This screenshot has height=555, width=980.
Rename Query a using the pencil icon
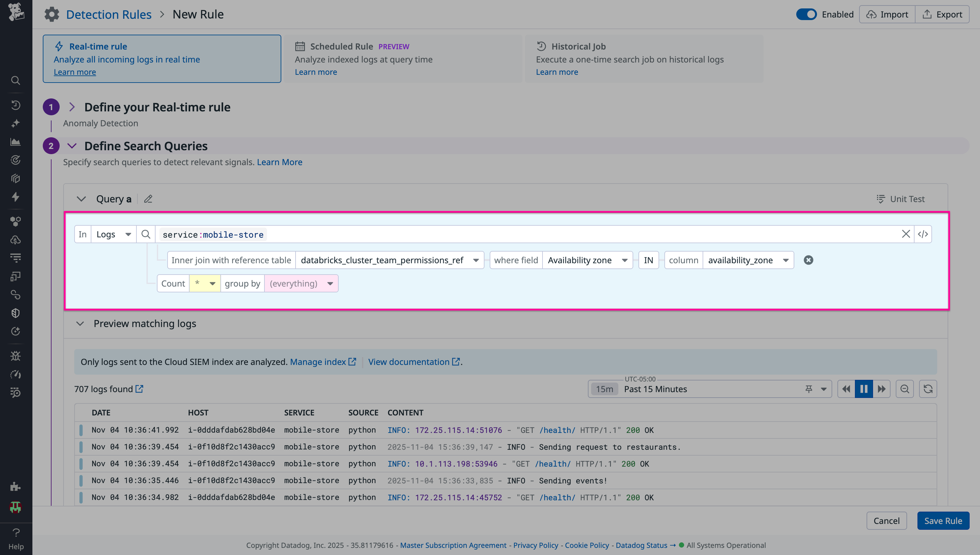(148, 198)
